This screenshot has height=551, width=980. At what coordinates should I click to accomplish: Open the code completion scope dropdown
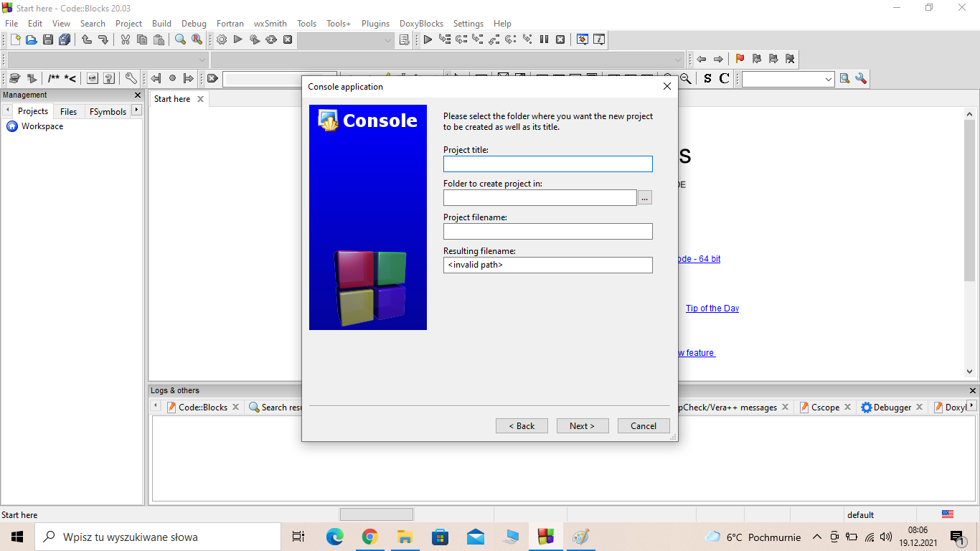click(108, 60)
